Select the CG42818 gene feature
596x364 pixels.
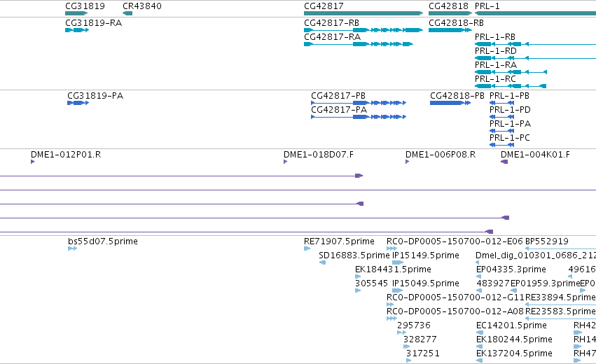point(450,13)
